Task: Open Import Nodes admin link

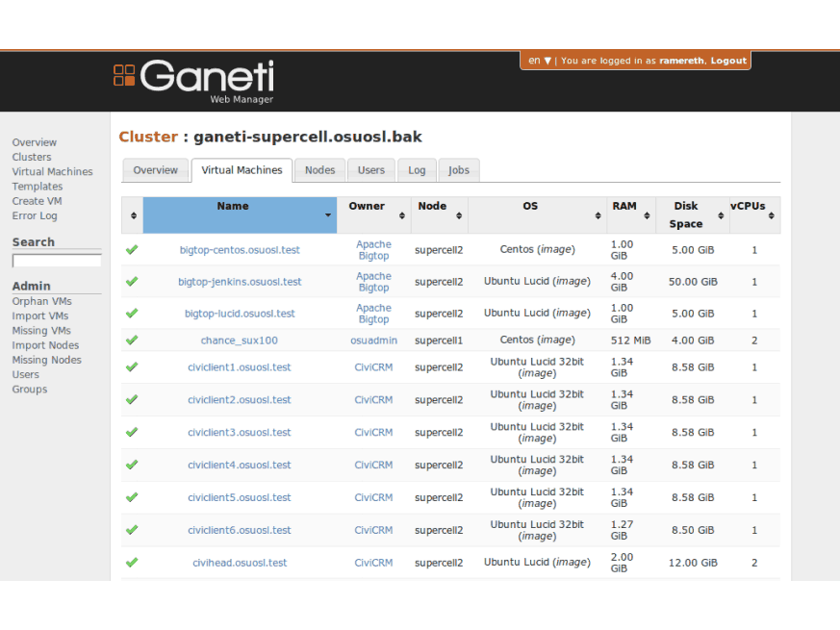Action: pos(45,345)
